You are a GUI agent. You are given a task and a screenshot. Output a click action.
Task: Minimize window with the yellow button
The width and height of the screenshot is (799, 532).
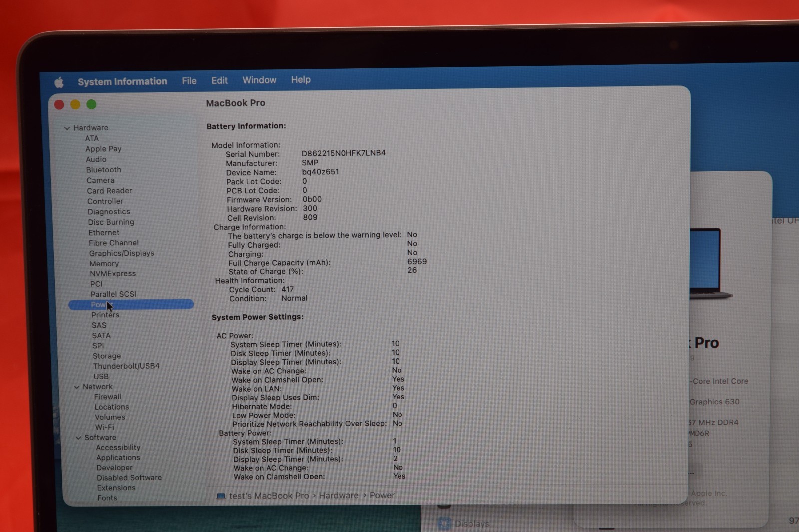[x=75, y=104]
